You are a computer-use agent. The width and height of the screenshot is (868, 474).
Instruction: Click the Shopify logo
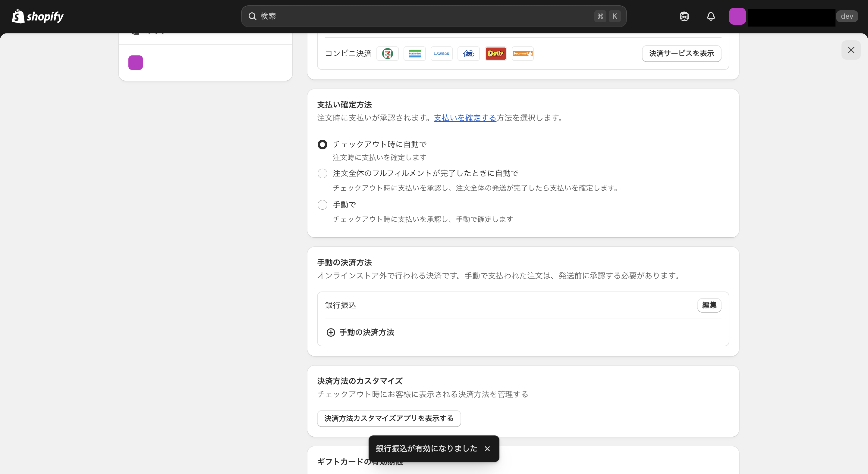click(x=38, y=16)
